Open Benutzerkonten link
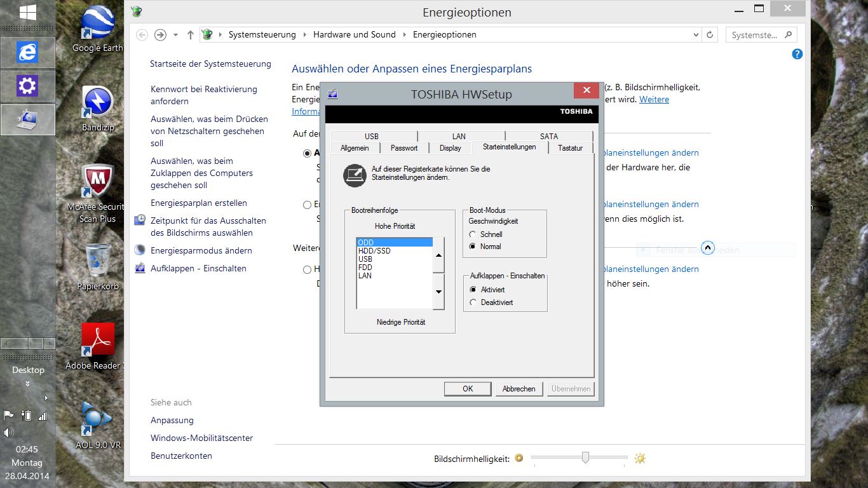868x488 pixels. point(181,456)
